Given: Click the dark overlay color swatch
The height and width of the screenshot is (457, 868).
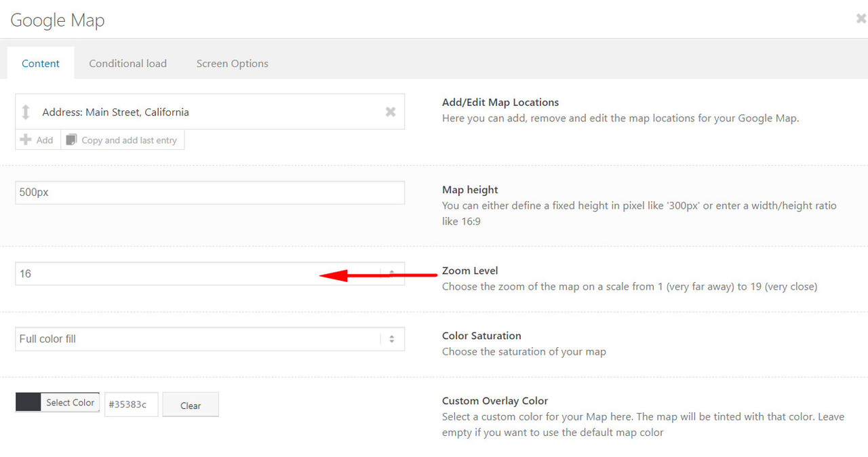Looking at the screenshot, I should coord(28,402).
